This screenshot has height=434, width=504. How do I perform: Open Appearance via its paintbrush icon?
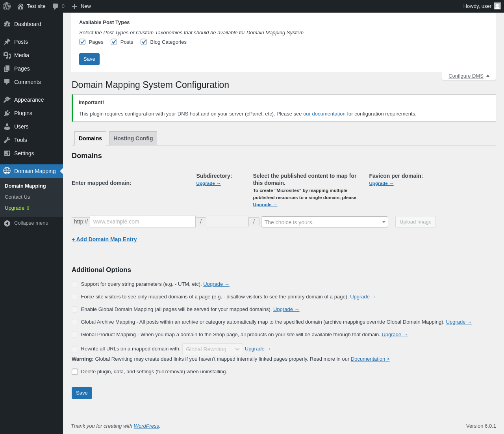tap(7, 100)
